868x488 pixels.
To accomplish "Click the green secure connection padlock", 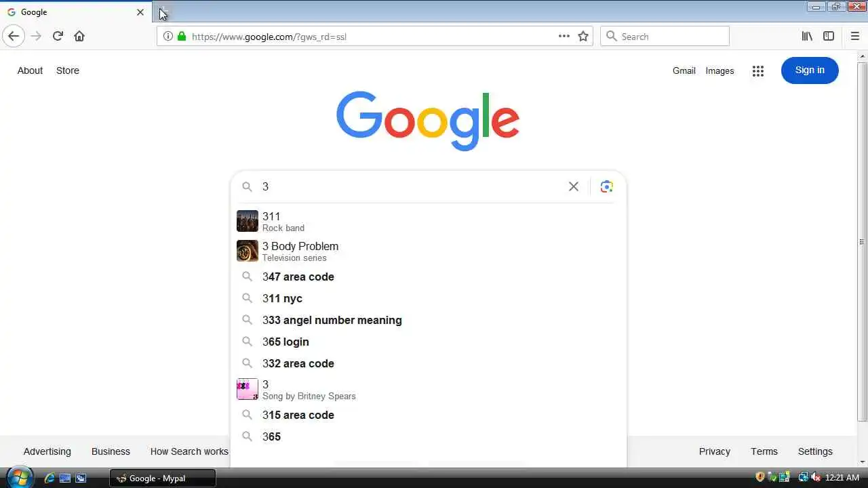I will point(181,36).
